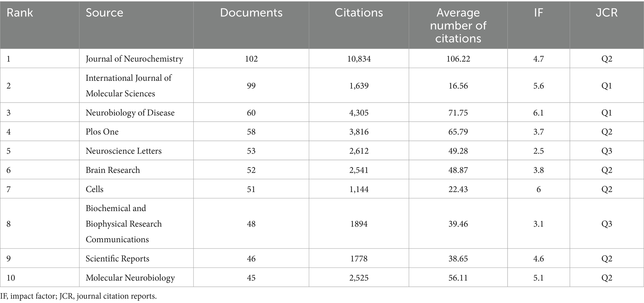
Task: Click average citations value 71.75
Action: (458, 113)
